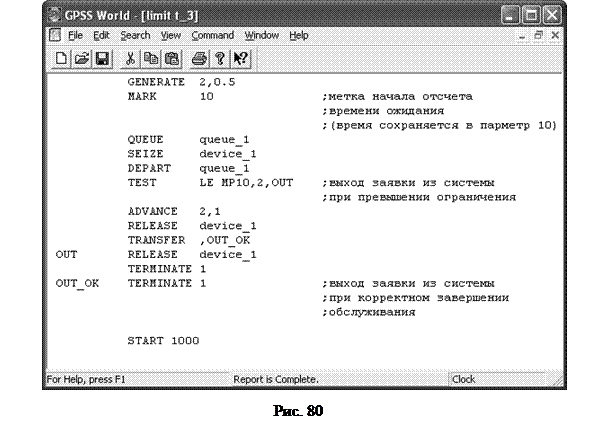Click the Cut scissors icon
Image resolution: width=609 pixels, height=437 pixels.
tap(130, 59)
